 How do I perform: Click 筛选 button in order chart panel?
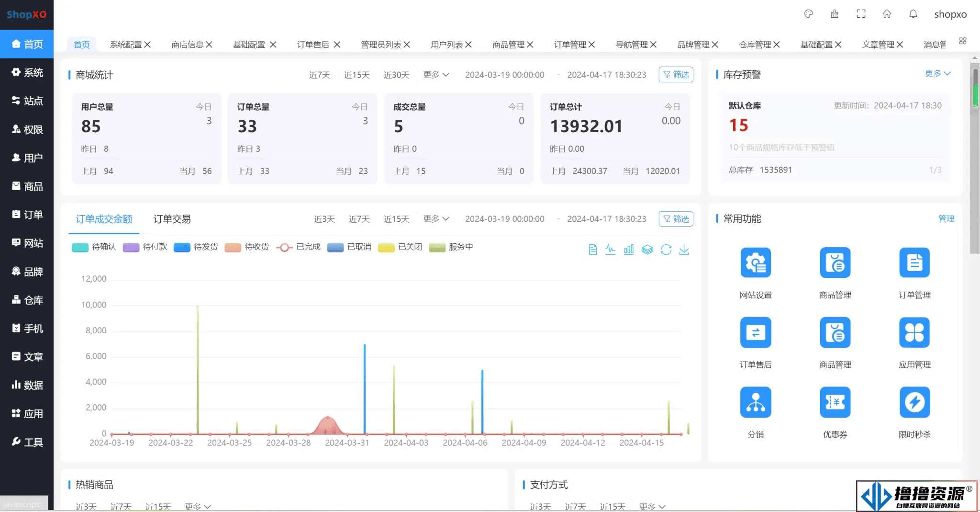[x=676, y=219]
